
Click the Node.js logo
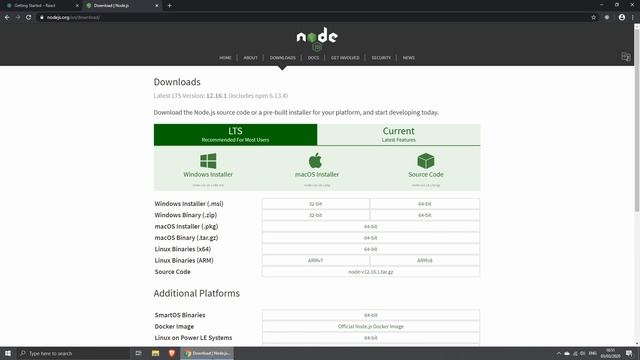[317, 39]
